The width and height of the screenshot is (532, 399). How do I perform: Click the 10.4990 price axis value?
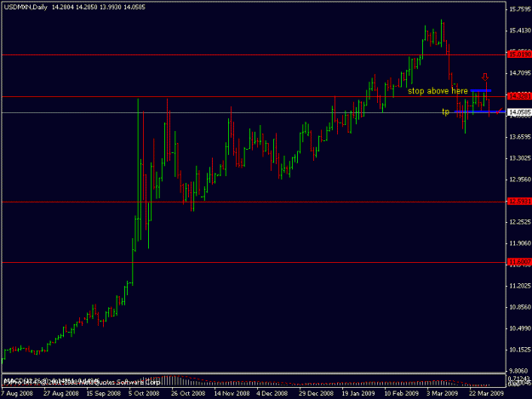pyautogui.click(x=520, y=328)
